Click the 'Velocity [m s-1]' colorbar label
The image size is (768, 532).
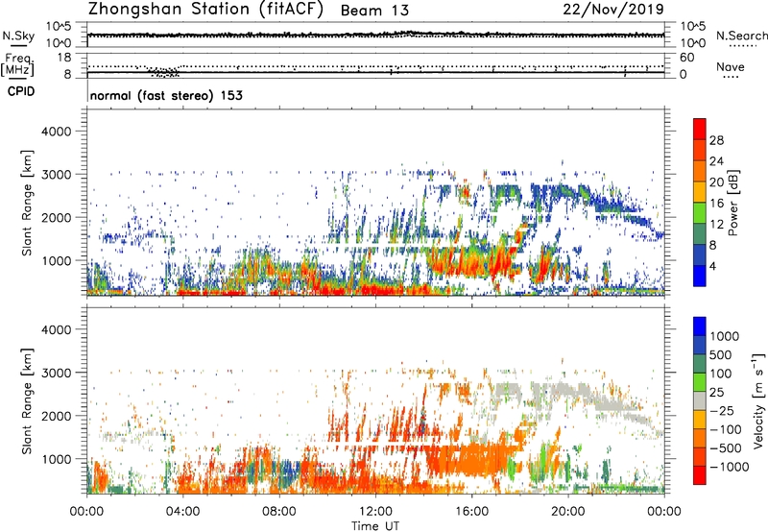tap(758, 400)
